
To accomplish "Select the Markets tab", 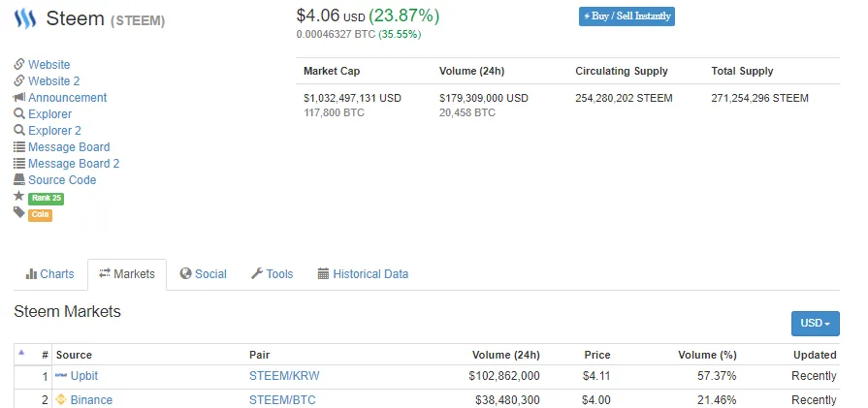I will [127, 274].
